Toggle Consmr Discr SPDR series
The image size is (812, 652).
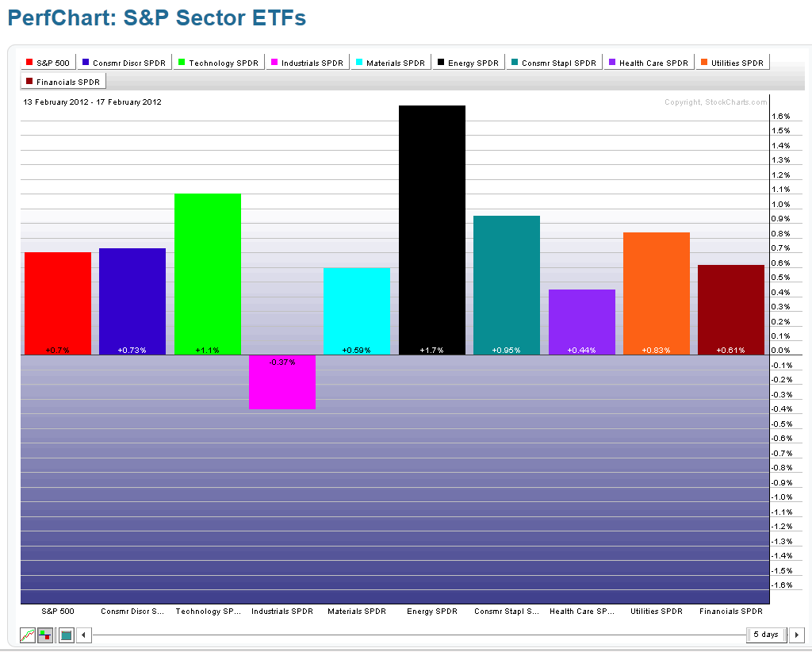pyautogui.click(x=124, y=63)
